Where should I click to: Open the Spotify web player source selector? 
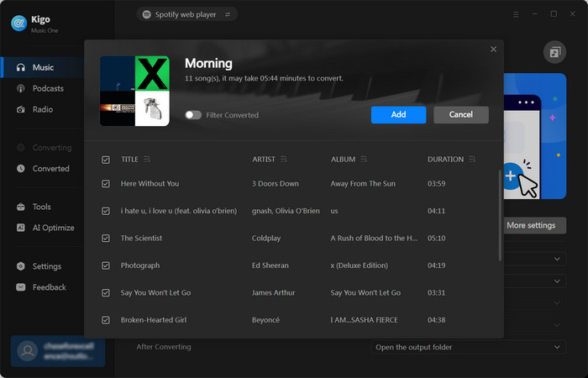186,14
